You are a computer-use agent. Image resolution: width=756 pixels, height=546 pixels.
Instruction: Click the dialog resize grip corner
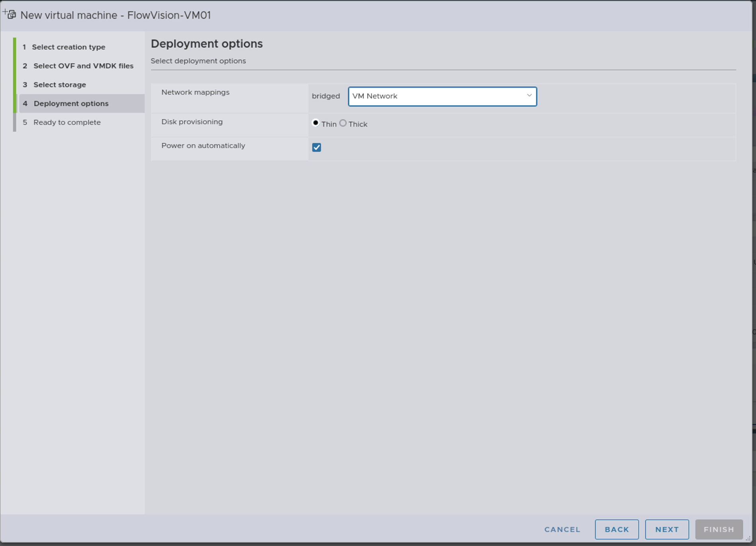[x=748, y=538]
